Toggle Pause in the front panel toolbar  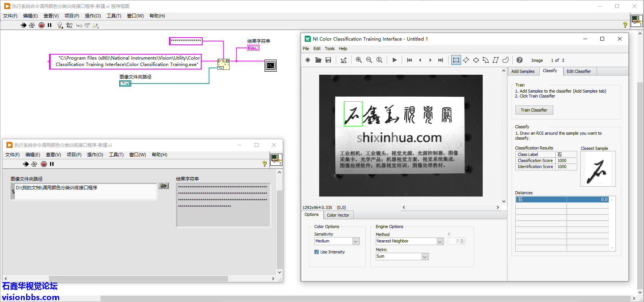click(52, 164)
